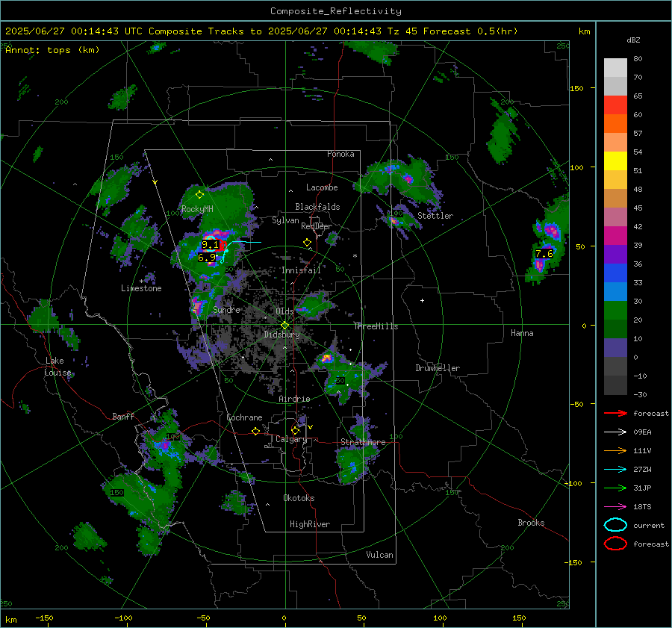Click the orange 111V arrow icon
The height and width of the screenshot is (628, 672).
coord(615,450)
